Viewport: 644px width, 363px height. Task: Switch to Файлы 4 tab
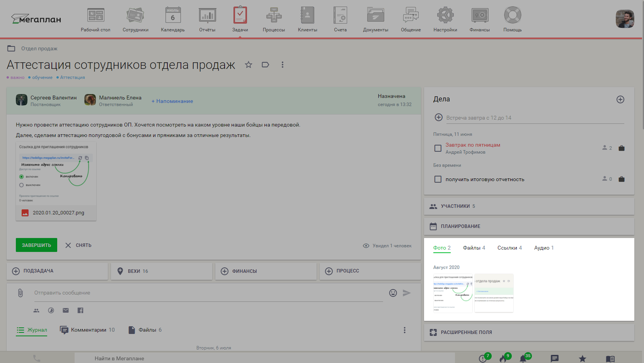coord(474,248)
